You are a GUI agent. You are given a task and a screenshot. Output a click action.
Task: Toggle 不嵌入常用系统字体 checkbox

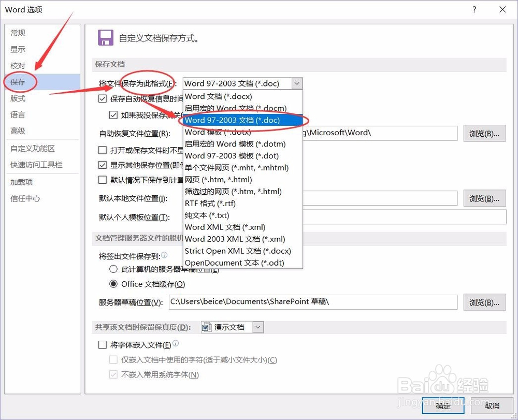click(113, 374)
